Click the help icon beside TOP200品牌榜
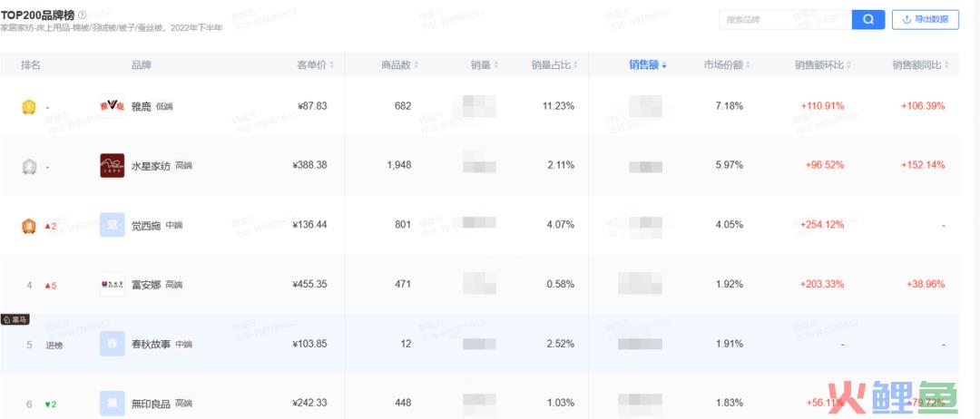The image size is (980, 419). 83,15
